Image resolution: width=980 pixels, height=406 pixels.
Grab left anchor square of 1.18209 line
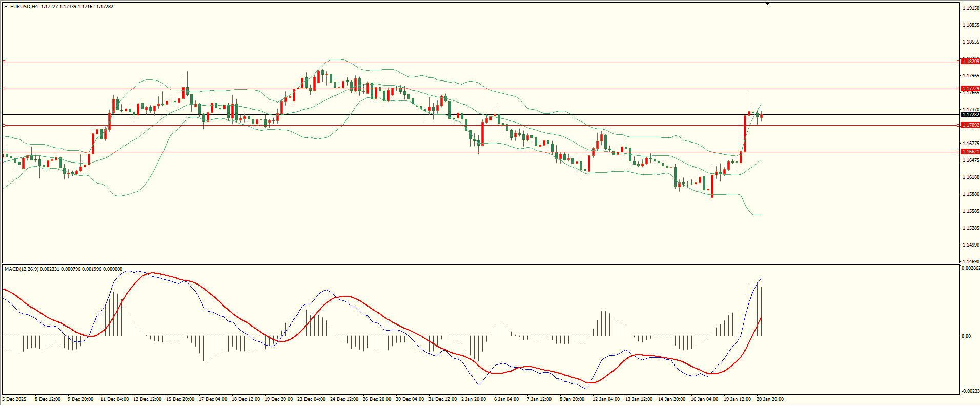tap(4, 62)
